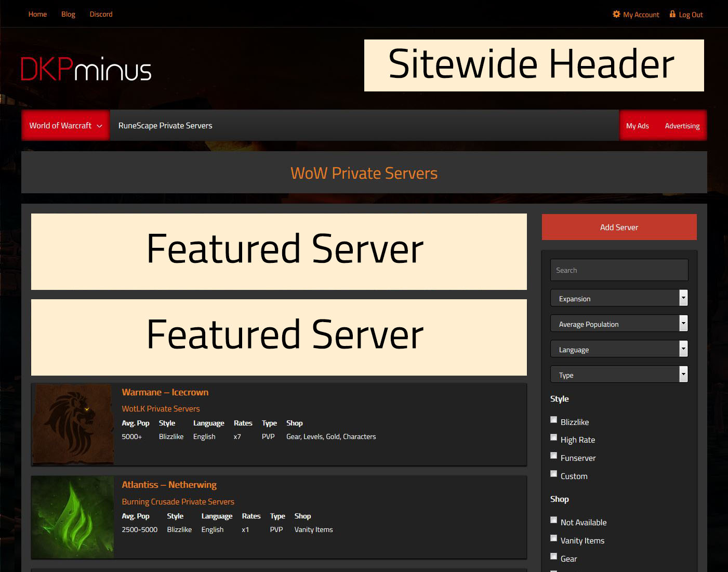Open the Type filter dropdown
The image size is (728, 572).
pyautogui.click(x=619, y=375)
